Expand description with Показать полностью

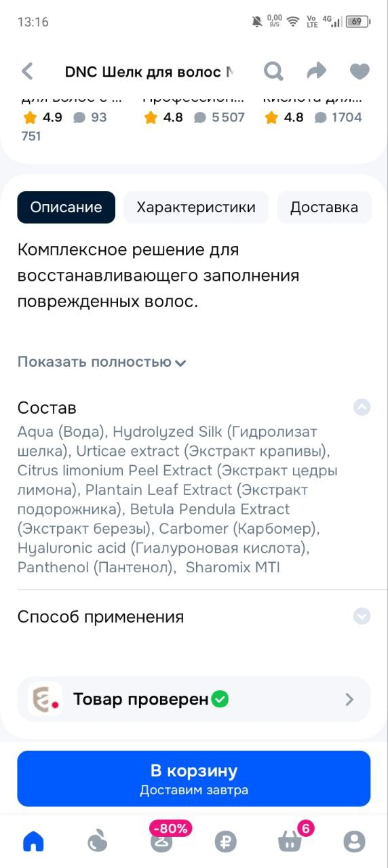(x=102, y=361)
